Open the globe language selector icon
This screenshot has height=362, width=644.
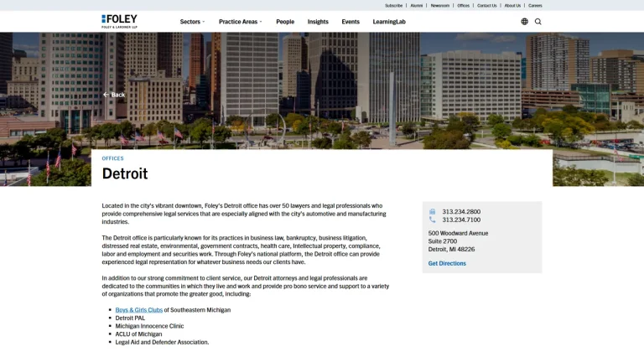(x=524, y=22)
